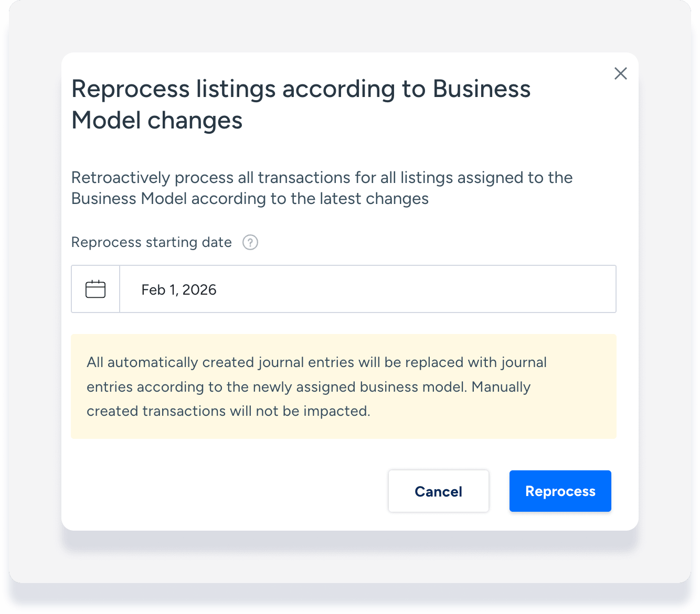Click the word "Manually" in the warning text
Screen dimensions: 700x614
(501, 387)
